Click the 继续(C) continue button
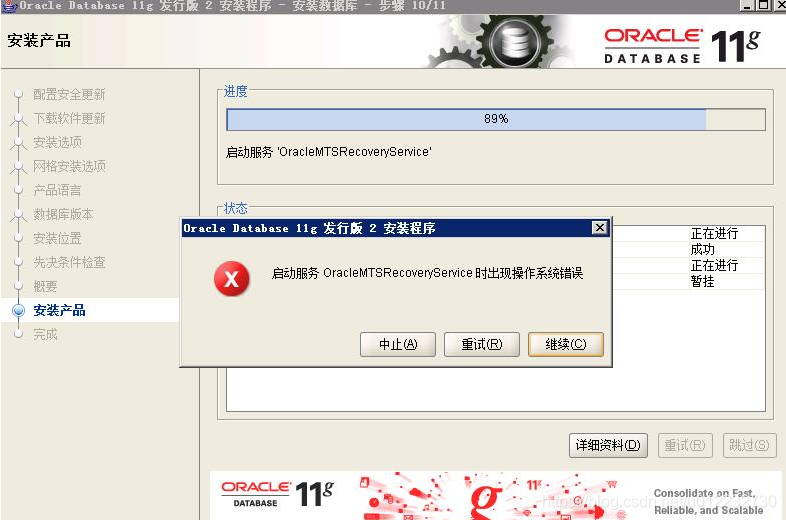 tap(565, 344)
